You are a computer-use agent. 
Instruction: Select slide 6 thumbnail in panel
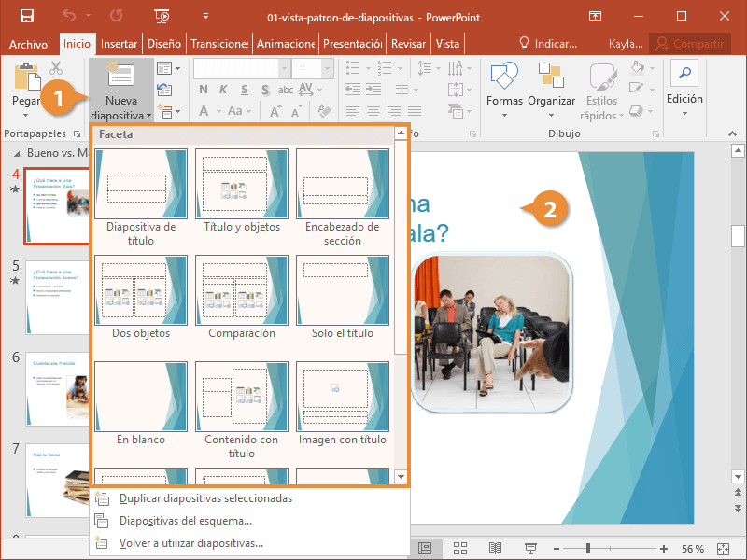[57, 389]
